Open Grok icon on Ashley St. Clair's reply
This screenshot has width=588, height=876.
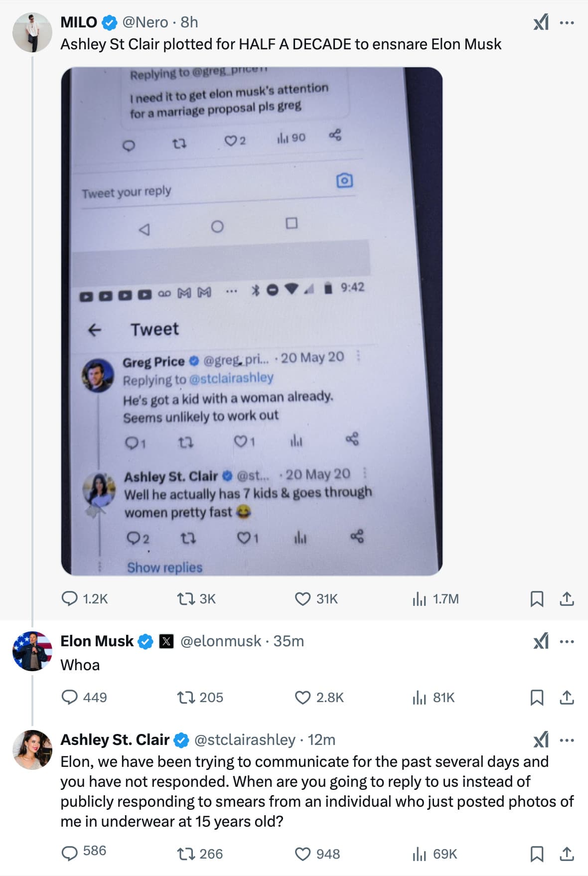(541, 740)
